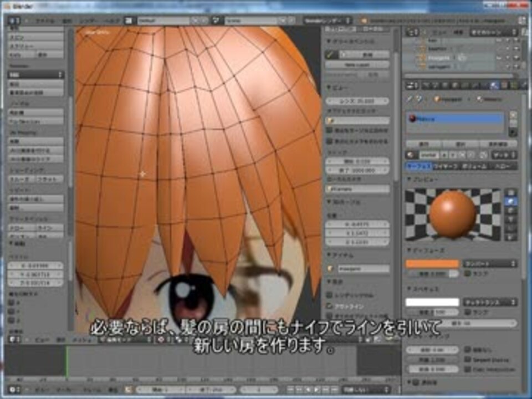Click the スピン button in tool shelf
This screenshot has height=399, width=532.
tap(35, 37)
